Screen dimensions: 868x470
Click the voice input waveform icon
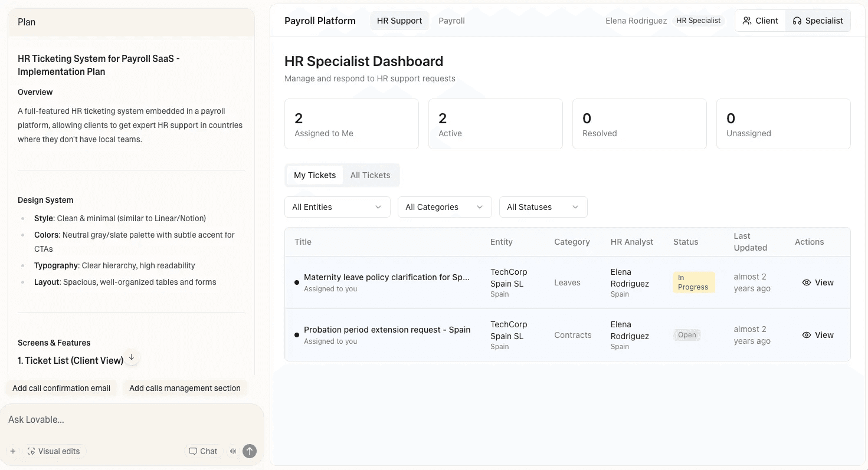pos(234,451)
